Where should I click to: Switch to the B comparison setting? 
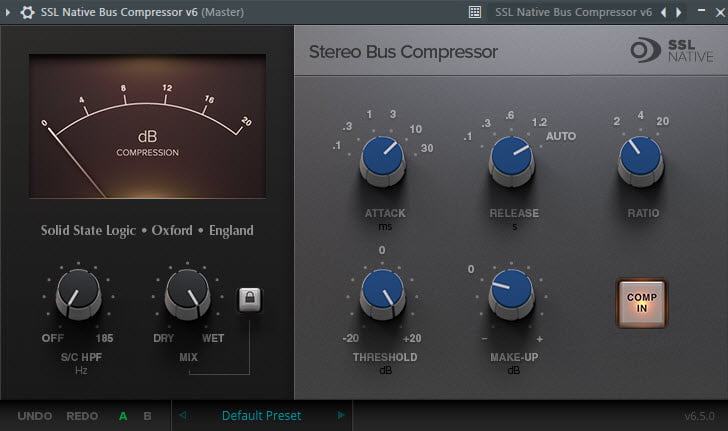[147, 416]
